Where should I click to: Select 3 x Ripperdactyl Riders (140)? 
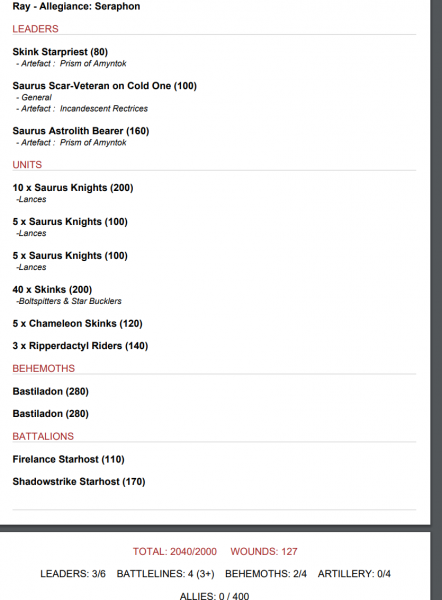click(x=80, y=346)
